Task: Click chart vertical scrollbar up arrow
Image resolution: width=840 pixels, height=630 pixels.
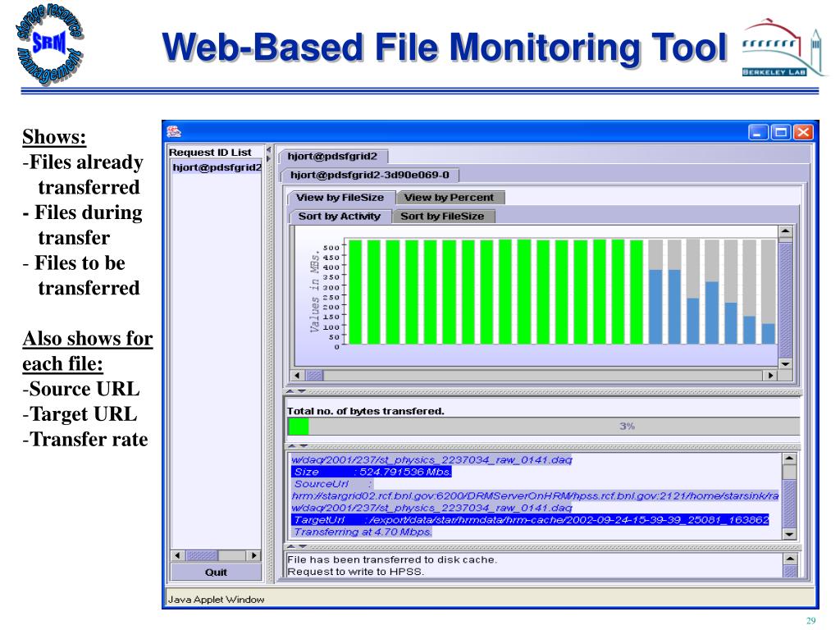Action: tap(785, 231)
